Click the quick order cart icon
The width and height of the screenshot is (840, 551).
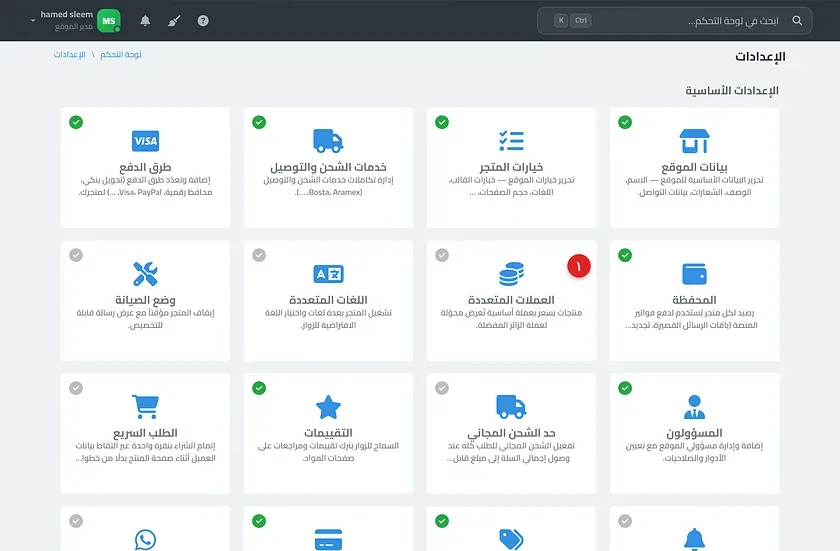(x=145, y=406)
